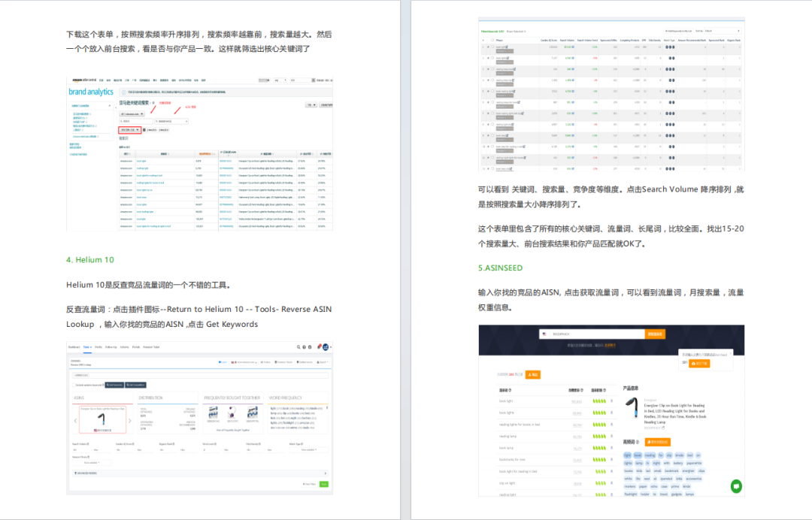Screen dimensions: 812x520
Task: Switch to the Dashboard tab
Action: (74, 347)
